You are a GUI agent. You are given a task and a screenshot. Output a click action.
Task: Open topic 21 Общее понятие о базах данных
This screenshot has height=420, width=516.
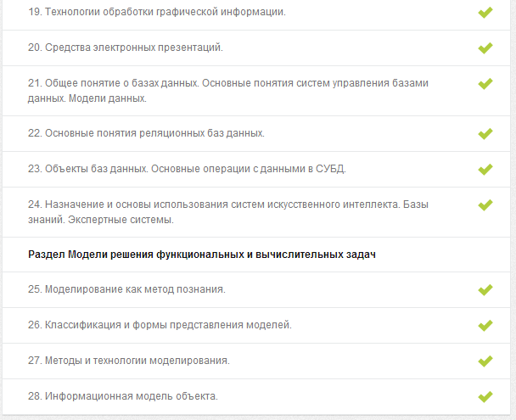(228, 91)
